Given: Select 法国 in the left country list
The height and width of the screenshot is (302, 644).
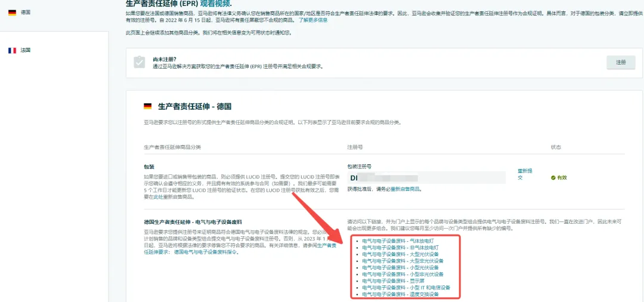Looking at the screenshot, I should [26, 50].
